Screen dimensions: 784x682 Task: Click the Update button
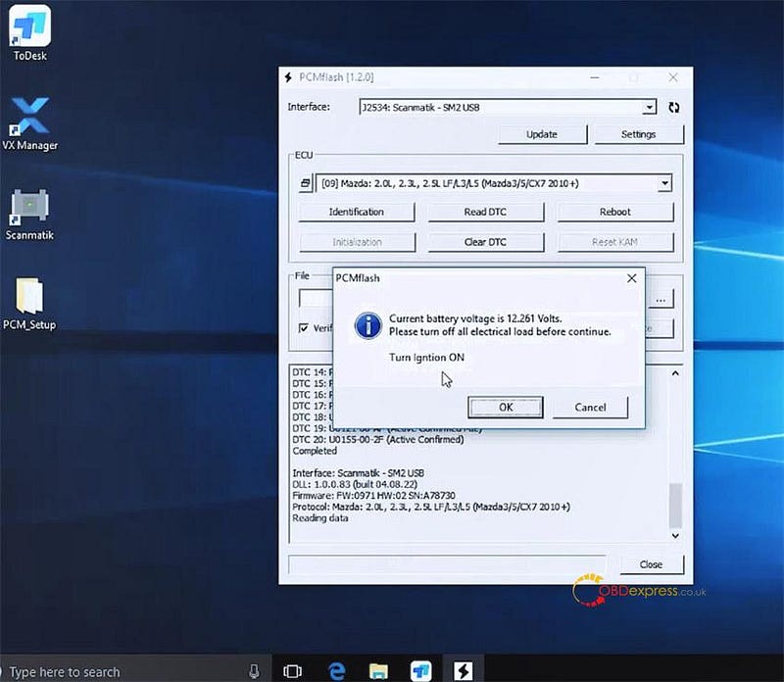pyautogui.click(x=542, y=134)
